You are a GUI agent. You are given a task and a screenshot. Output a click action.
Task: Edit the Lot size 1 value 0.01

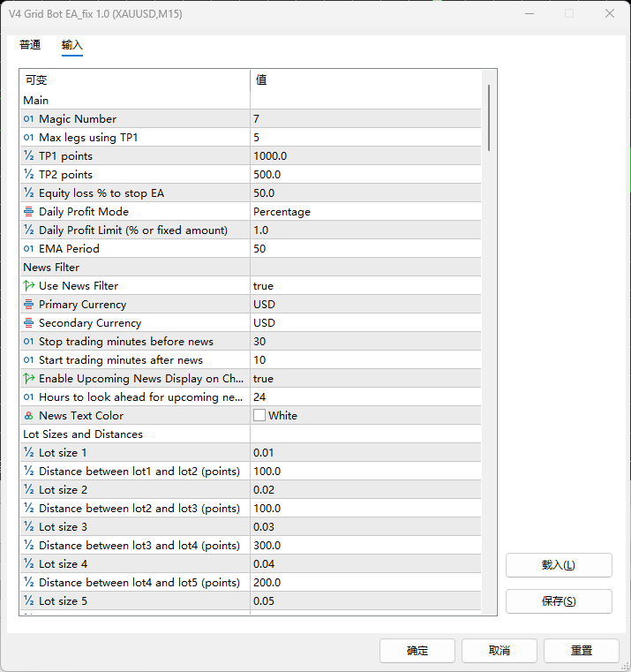[x=365, y=453]
